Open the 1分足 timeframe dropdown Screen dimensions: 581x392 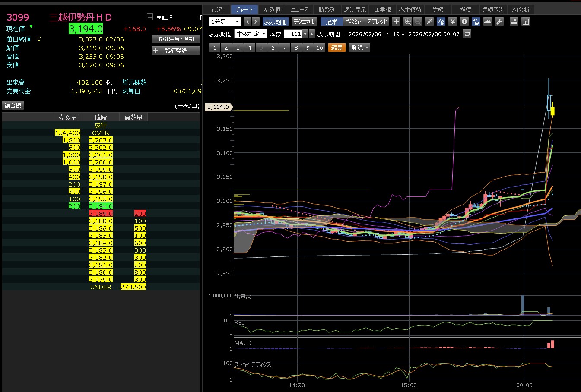click(225, 22)
